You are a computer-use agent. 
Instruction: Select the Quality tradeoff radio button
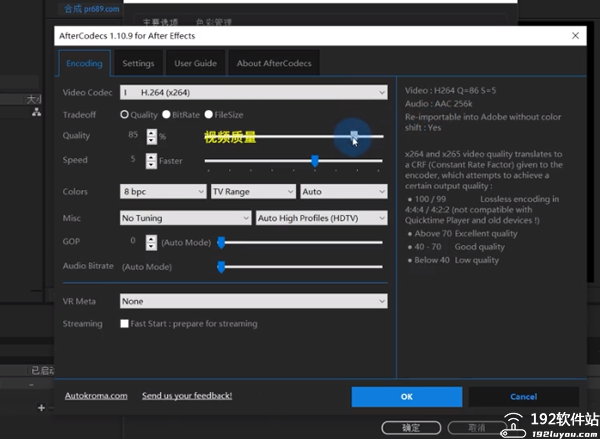124,114
